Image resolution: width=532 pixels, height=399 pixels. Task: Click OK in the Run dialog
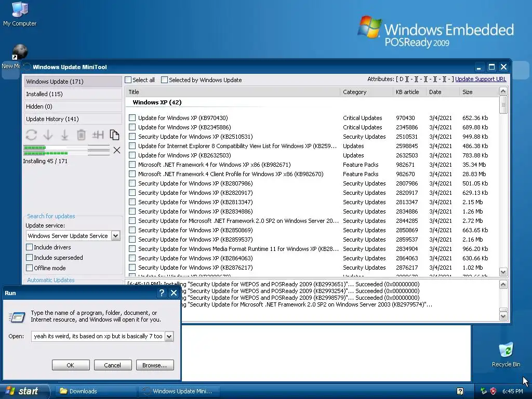pyautogui.click(x=71, y=365)
